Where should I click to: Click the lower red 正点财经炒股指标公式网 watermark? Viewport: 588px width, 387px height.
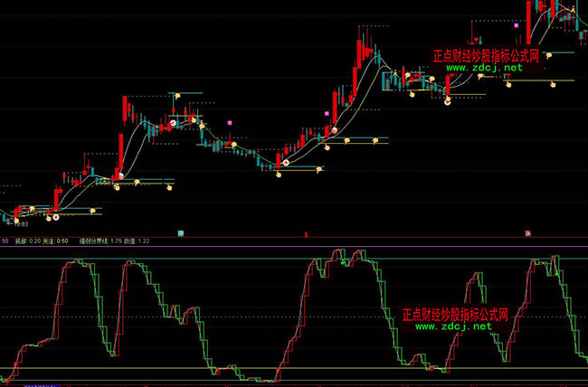456,315
